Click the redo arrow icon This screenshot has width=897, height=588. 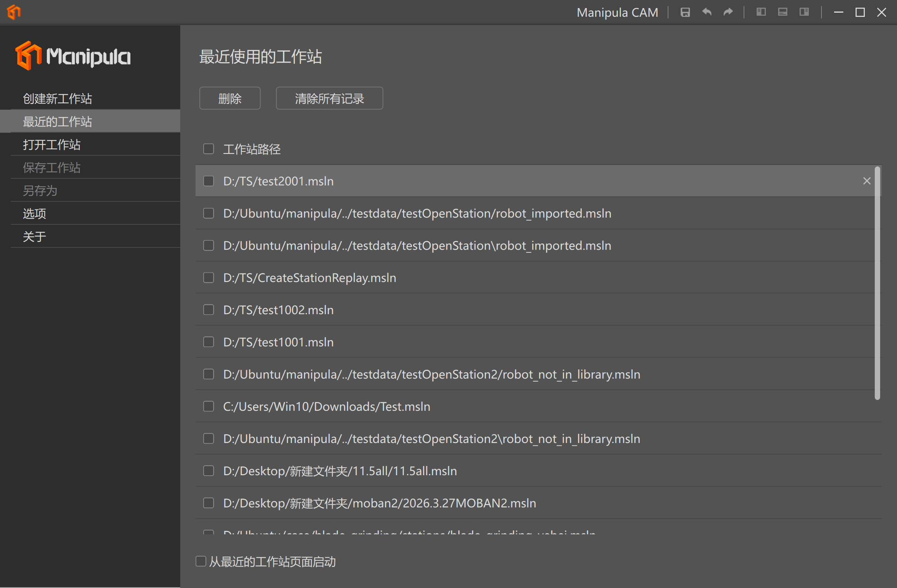point(728,12)
